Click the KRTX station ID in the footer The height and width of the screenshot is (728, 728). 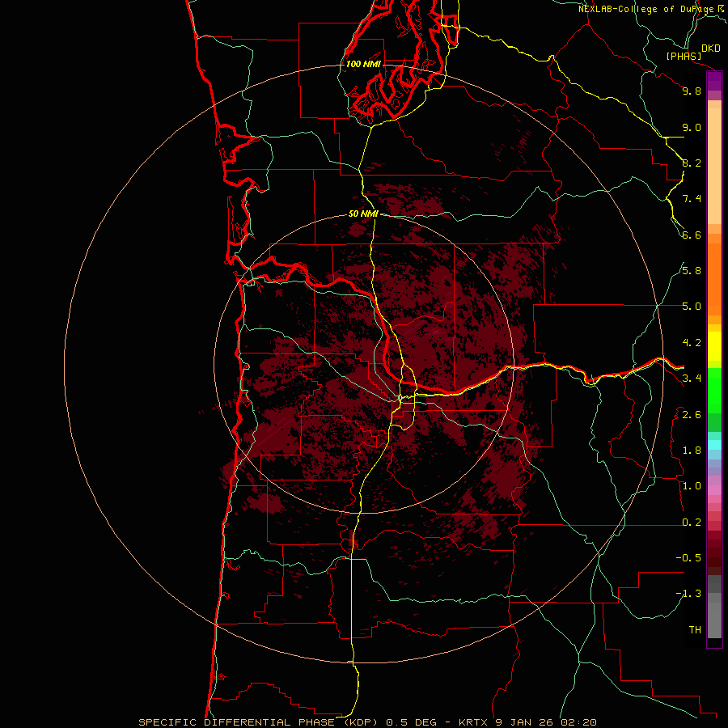[473, 722]
